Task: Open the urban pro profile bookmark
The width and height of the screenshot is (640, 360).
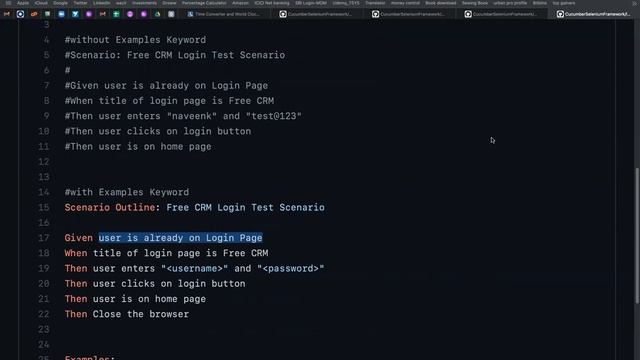Action: tap(510, 3)
